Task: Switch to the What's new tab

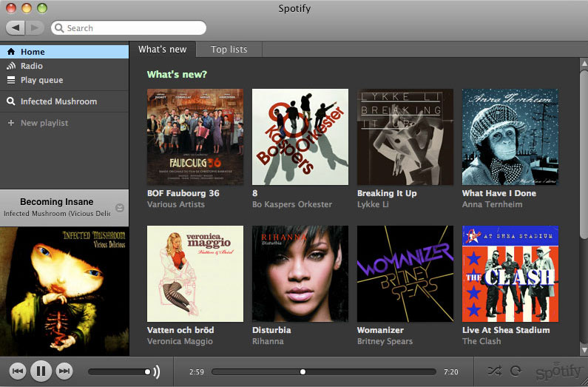Action: click(163, 49)
